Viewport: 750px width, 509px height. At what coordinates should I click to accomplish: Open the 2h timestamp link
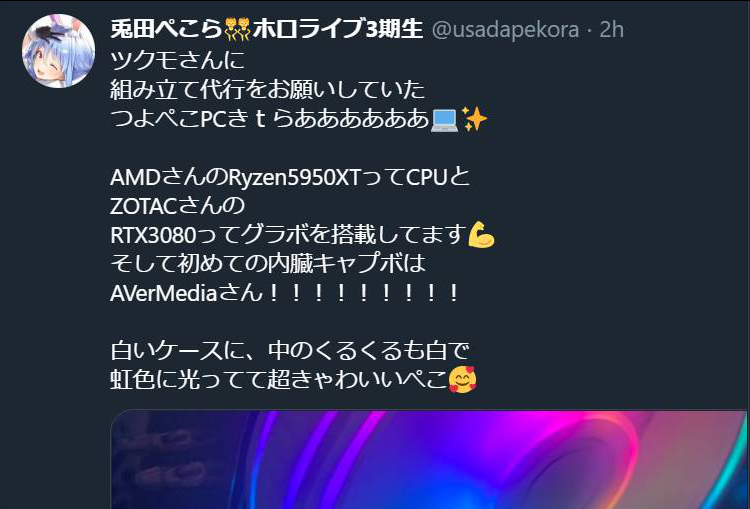tap(611, 30)
